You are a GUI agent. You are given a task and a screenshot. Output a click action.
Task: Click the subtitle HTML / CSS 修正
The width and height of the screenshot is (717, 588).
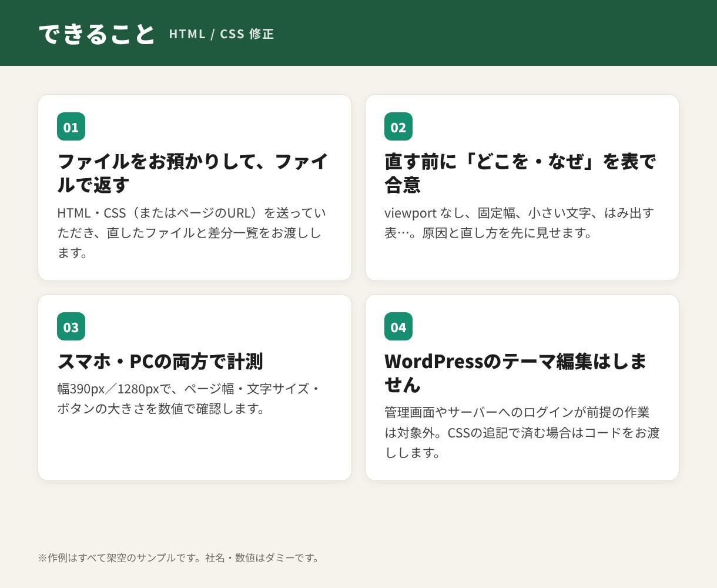(222, 34)
